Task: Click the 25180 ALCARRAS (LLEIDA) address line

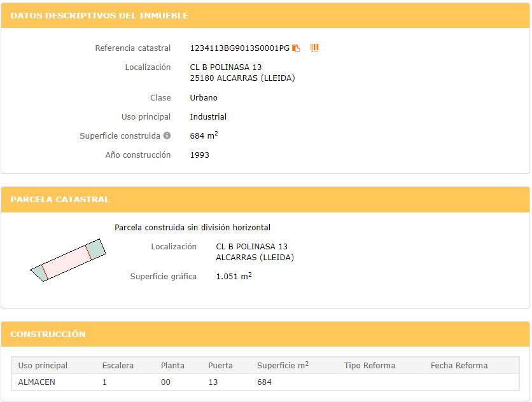Action: (x=242, y=78)
